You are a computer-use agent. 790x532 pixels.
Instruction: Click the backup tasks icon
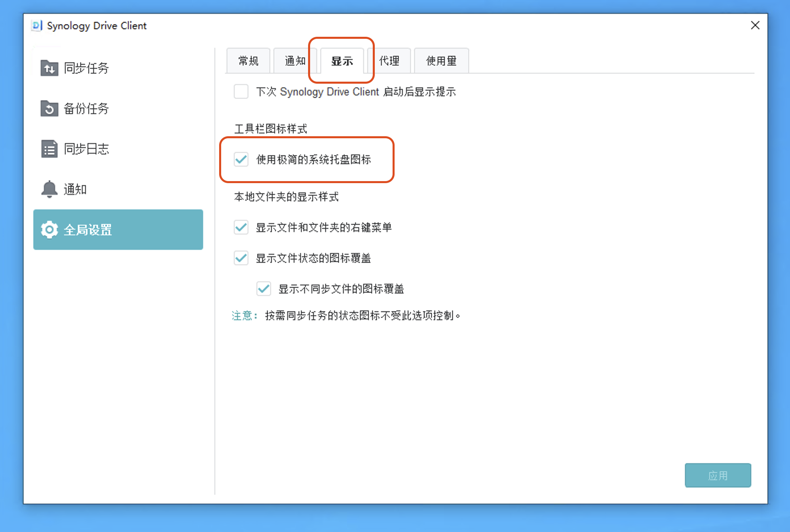coord(49,108)
